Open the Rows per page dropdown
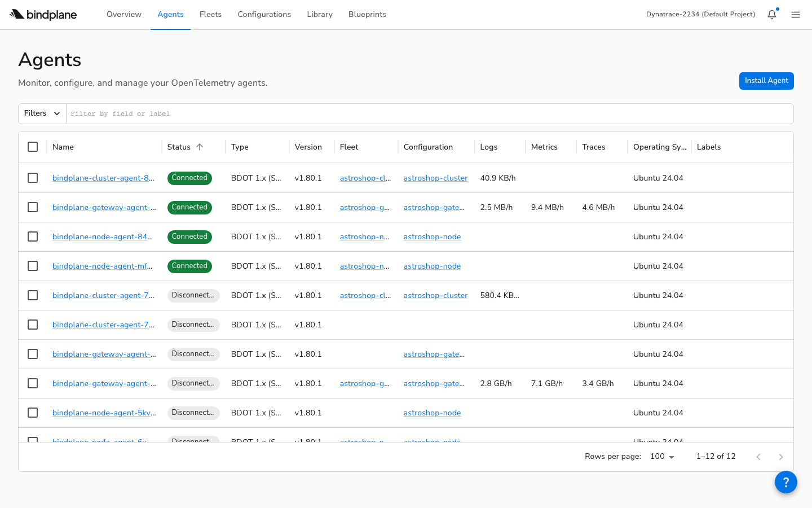The width and height of the screenshot is (812, 508). (x=661, y=456)
